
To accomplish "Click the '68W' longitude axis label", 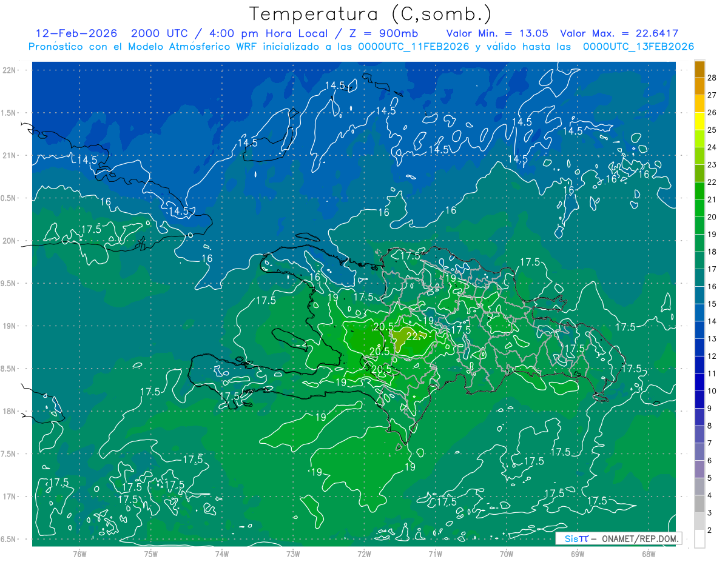I will point(649,554).
